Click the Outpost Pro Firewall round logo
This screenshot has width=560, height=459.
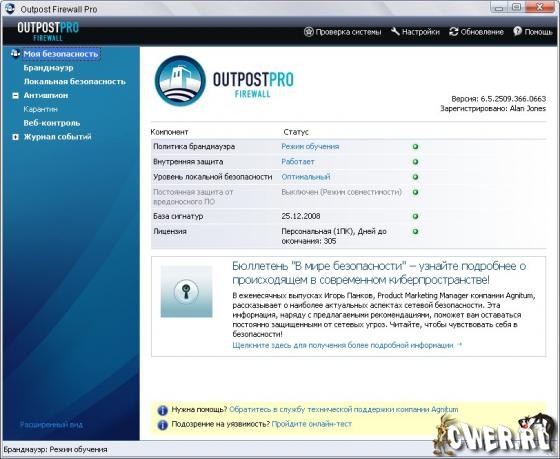[180, 81]
